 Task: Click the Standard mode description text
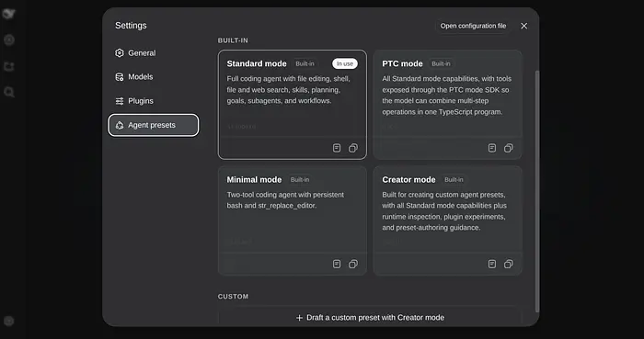pos(288,90)
